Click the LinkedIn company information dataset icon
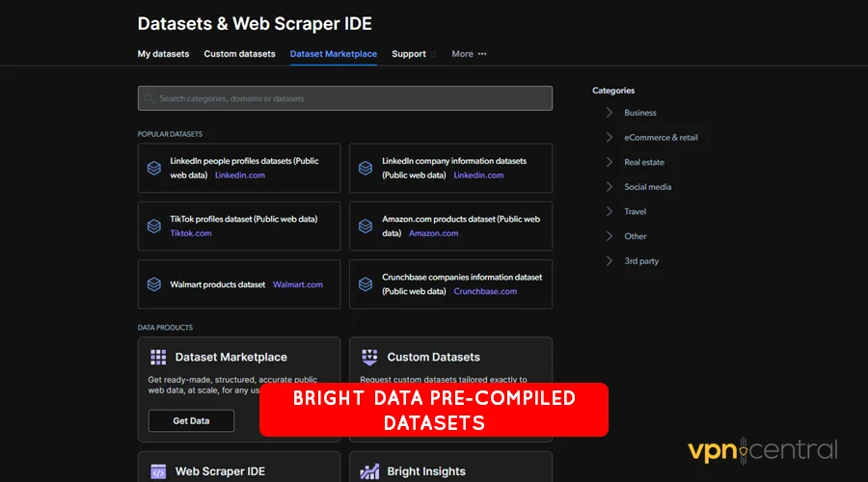 click(x=366, y=168)
